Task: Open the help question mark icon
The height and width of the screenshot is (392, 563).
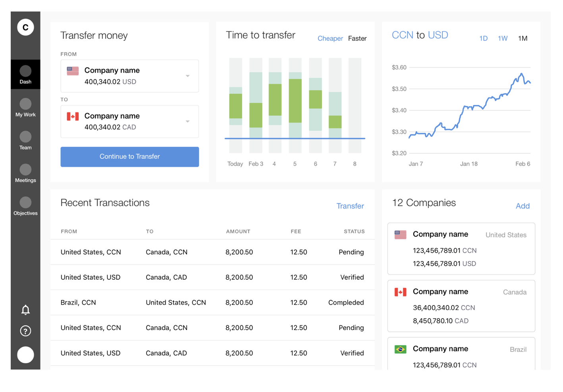Action: click(25, 331)
